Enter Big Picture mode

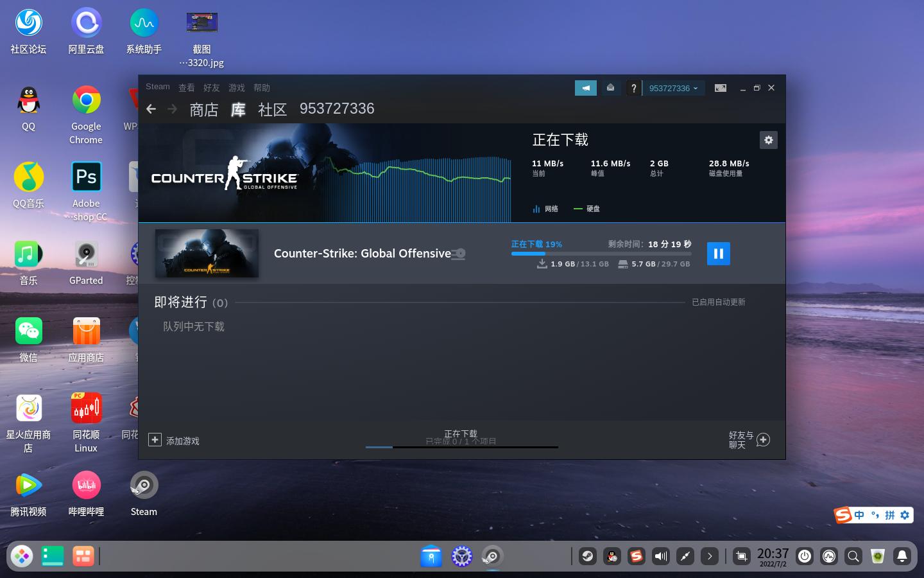[x=720, y=88]
